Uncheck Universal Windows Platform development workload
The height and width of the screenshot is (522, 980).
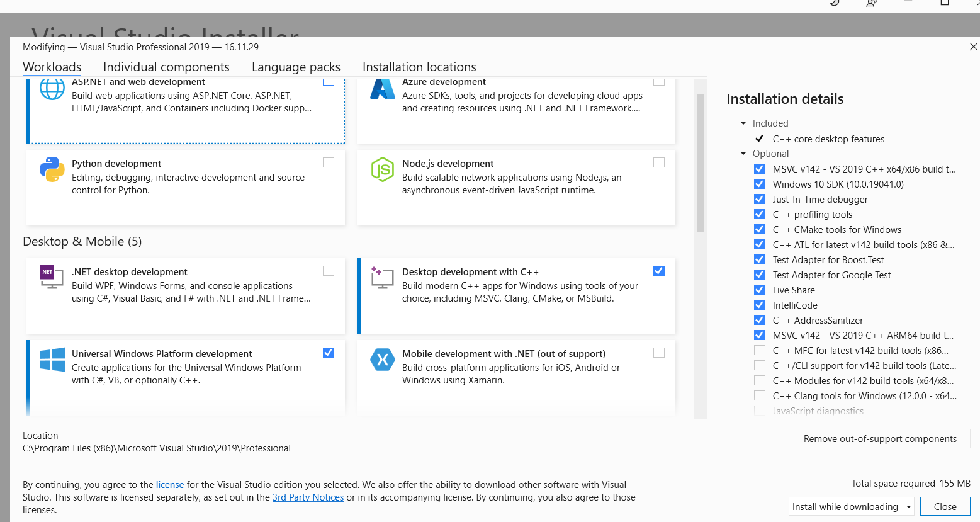point(329,353)
